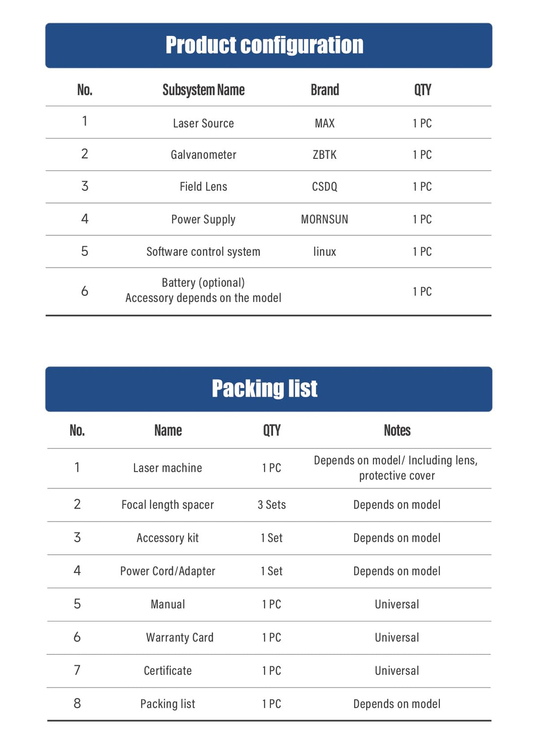This screenshot has height=756, width=538.
Task: Select the Power Cord/Adapter item
Action: tap(168, 571)
